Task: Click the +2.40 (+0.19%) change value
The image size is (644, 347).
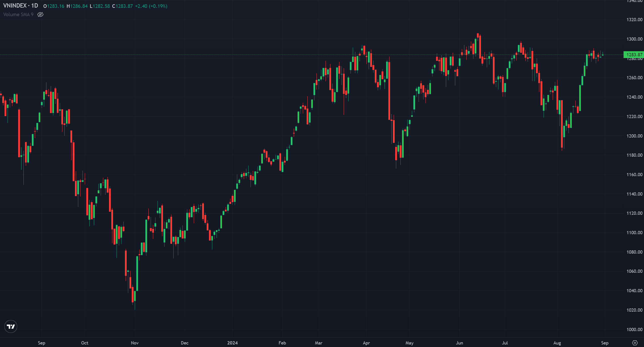Action: tap(151, 6)
